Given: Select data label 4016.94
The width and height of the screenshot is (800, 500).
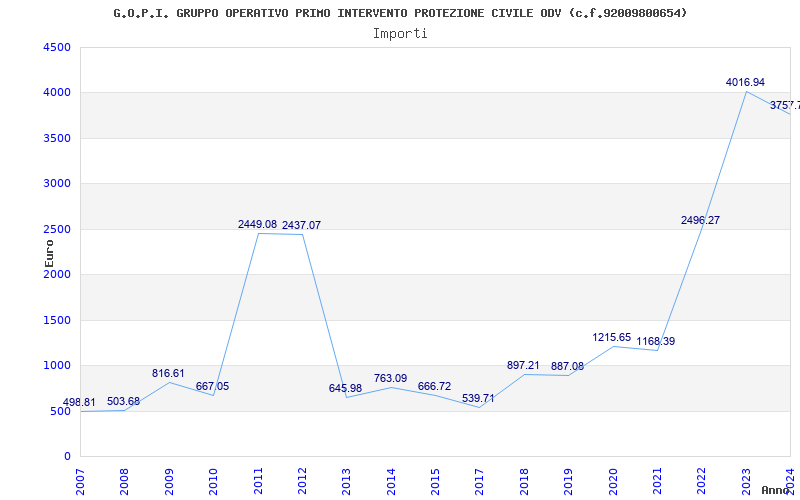Looking at the screenshot, I should point(745,82).
